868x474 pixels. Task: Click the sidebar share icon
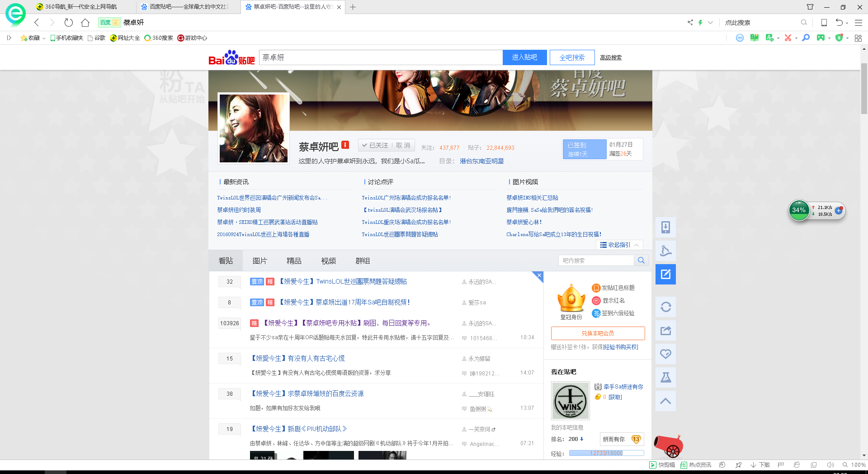pos(665,331)
